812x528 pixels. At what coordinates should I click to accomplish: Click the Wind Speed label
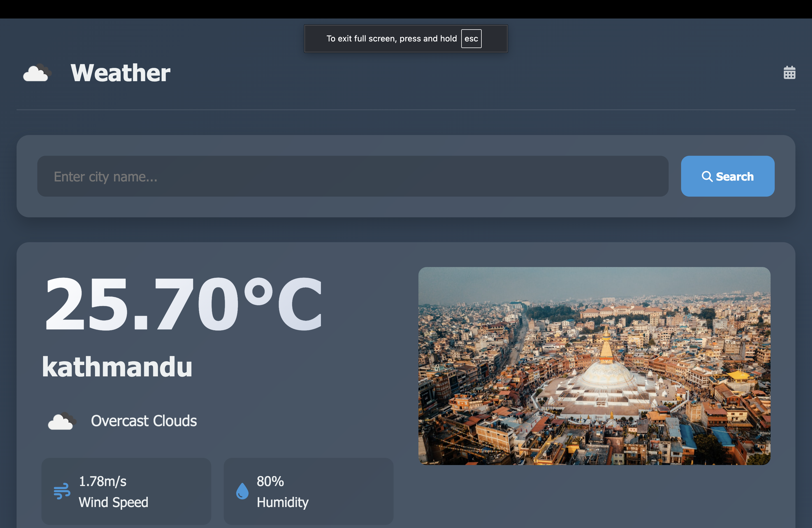pyautogui.click(x=113, y=502)
